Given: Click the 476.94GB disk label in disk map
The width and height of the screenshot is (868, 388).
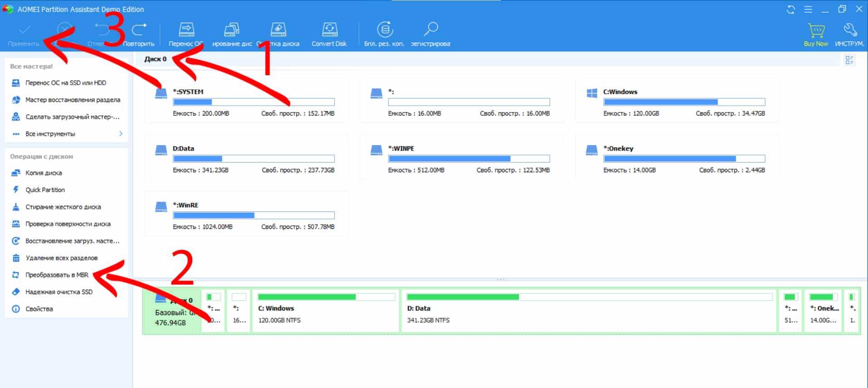Looking at the screenshot, I should click(x=170, y=323).
